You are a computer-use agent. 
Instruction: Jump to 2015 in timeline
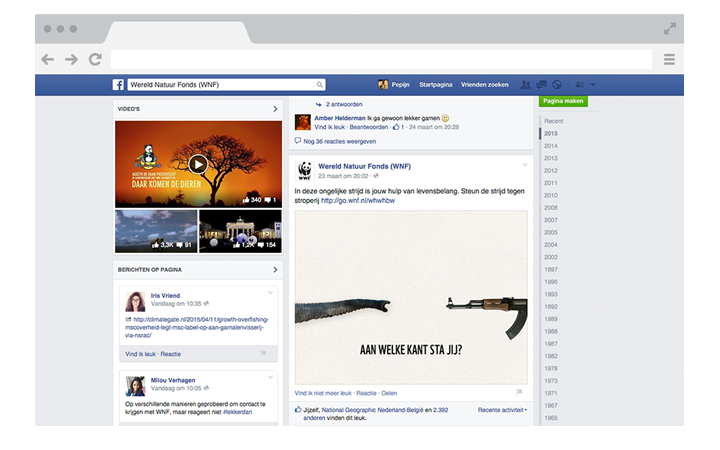coord(551,134)
